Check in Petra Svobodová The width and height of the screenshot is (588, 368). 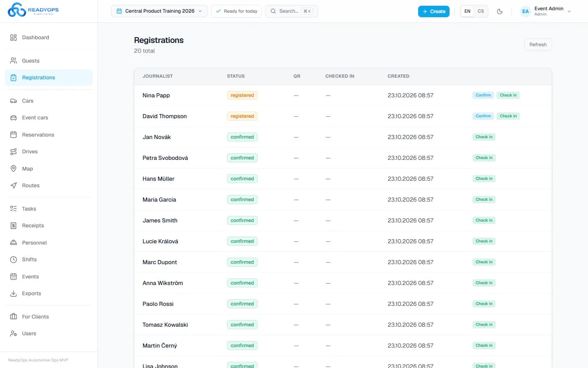click(484, 158)
